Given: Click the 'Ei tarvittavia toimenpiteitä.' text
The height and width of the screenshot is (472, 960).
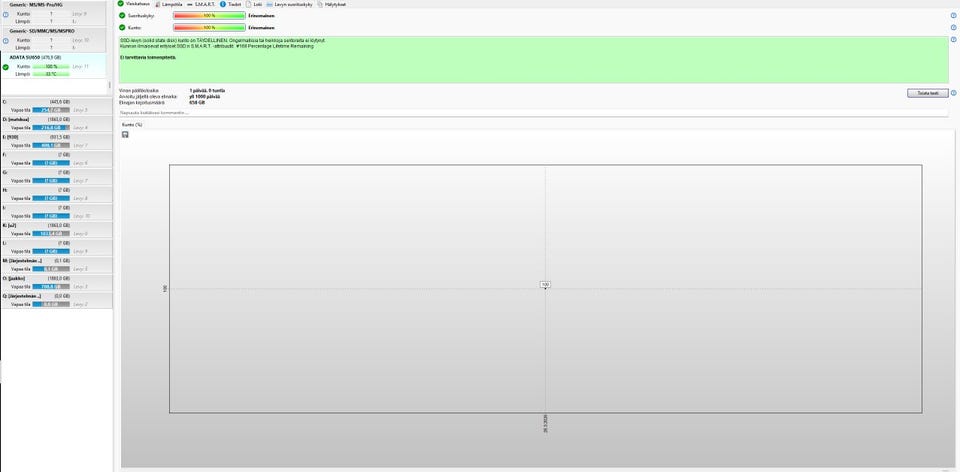Looking at the screenshot, I should click(148, 57).
